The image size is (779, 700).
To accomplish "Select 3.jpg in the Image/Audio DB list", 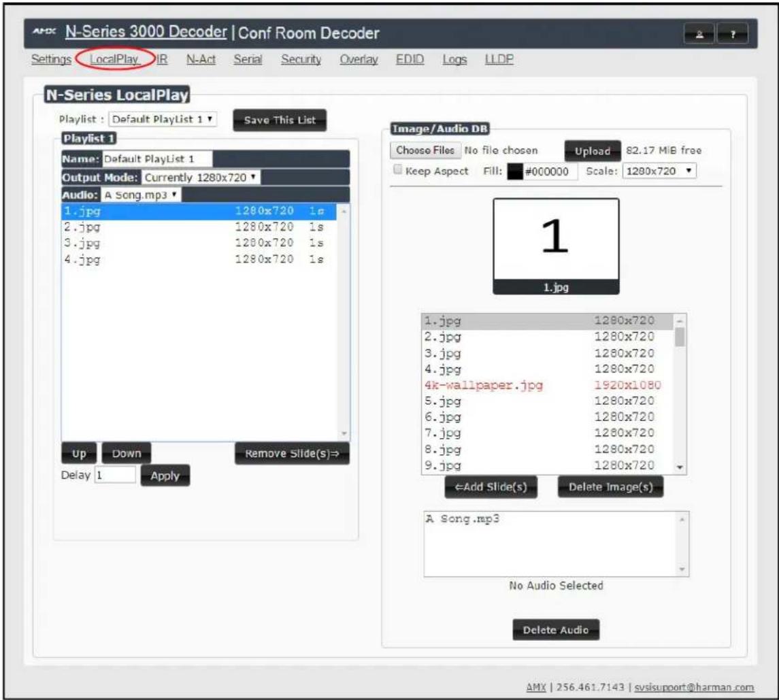I will tap(548, 353).
